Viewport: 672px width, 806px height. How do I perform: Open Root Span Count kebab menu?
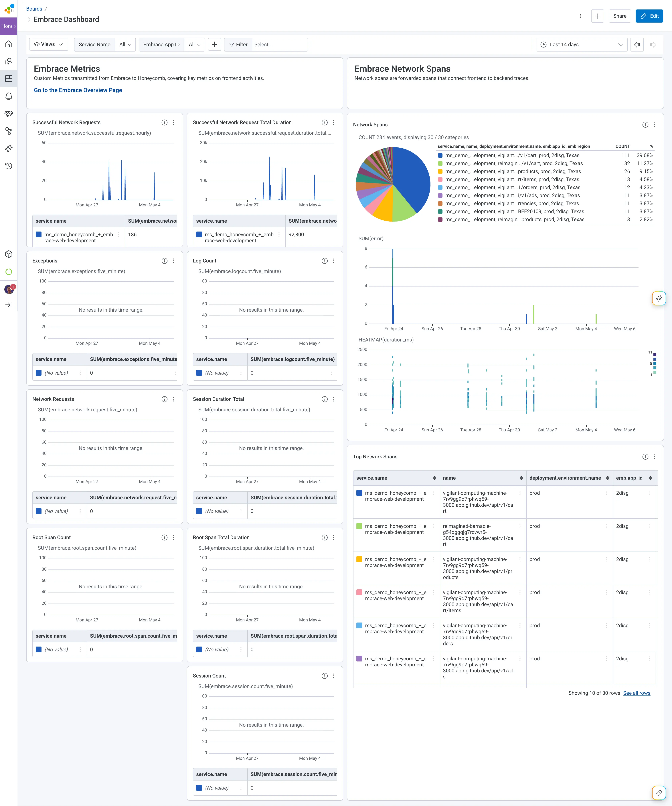tap(173, 538)
